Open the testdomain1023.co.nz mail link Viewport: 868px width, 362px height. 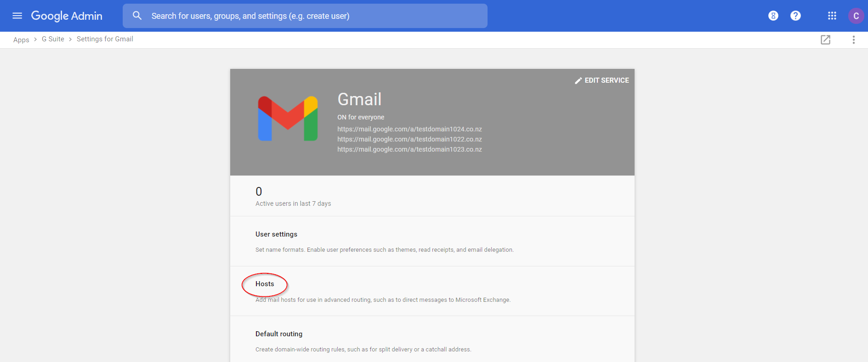[x=409, y=149]
